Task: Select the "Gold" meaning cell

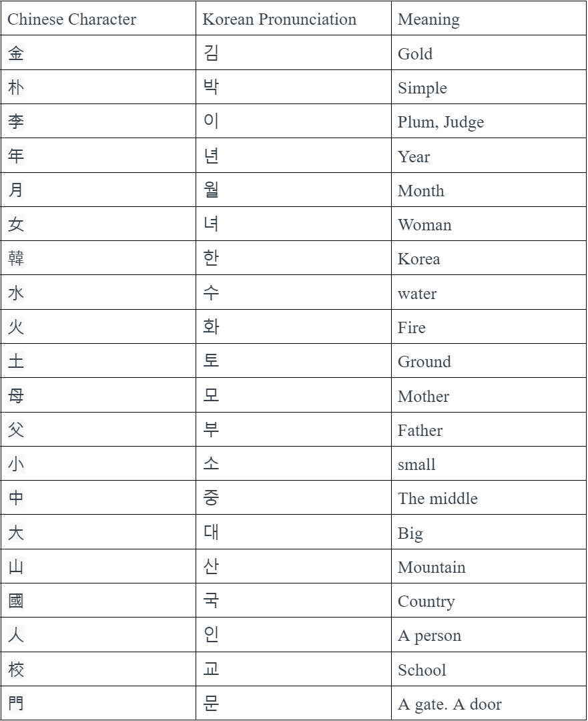Action: pyautogui.click(x=415, y=54)
